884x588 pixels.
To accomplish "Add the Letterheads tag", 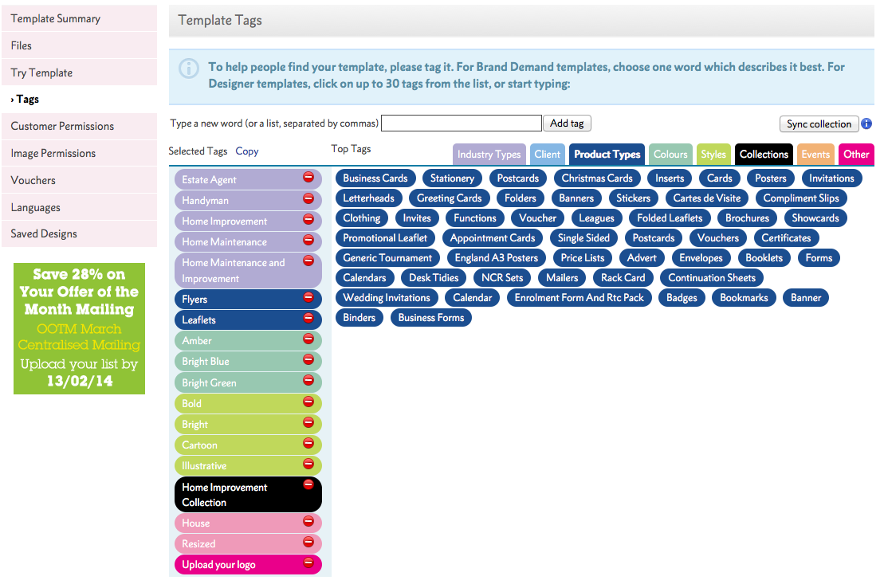I will coord(369,198).
